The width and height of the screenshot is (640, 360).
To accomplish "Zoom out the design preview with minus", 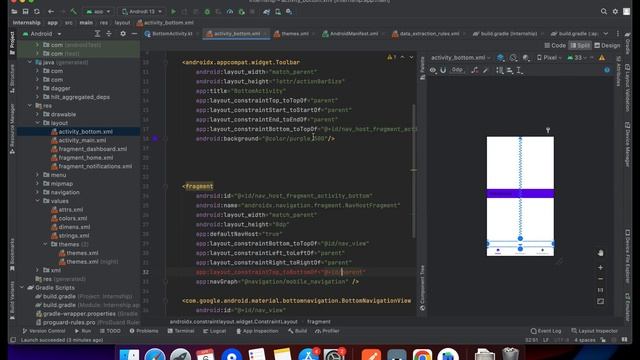I will 600,279.
